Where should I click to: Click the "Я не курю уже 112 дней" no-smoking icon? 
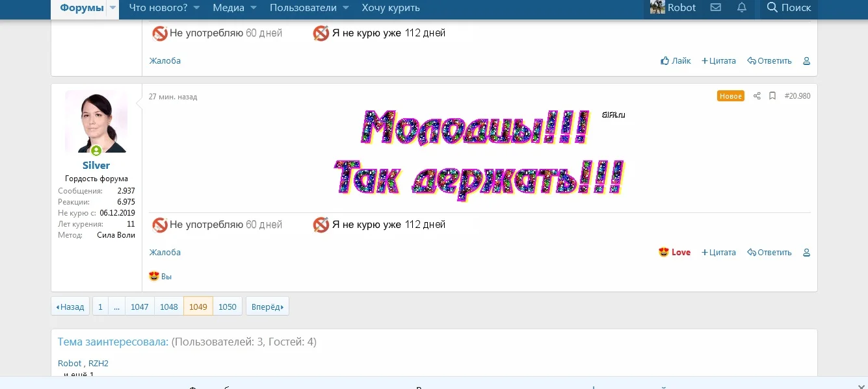click(x=321, y=224)
